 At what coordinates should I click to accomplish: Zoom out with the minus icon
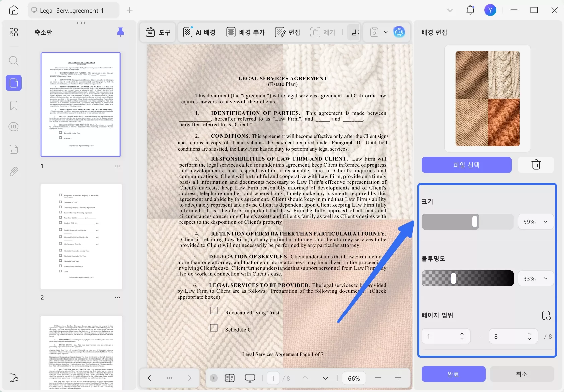[x=378, y=378]
